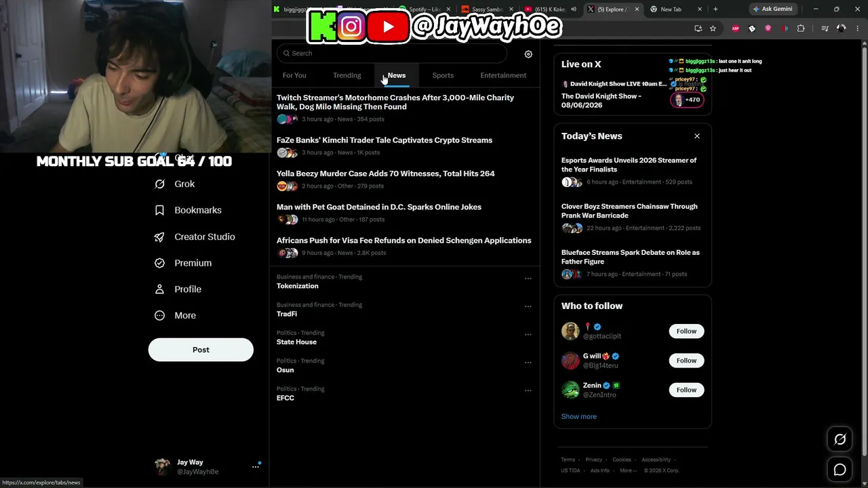Open Clover Boyz Streamers Chainsaw story
Viewport: 868px width, 488px height.
(629, 211)
